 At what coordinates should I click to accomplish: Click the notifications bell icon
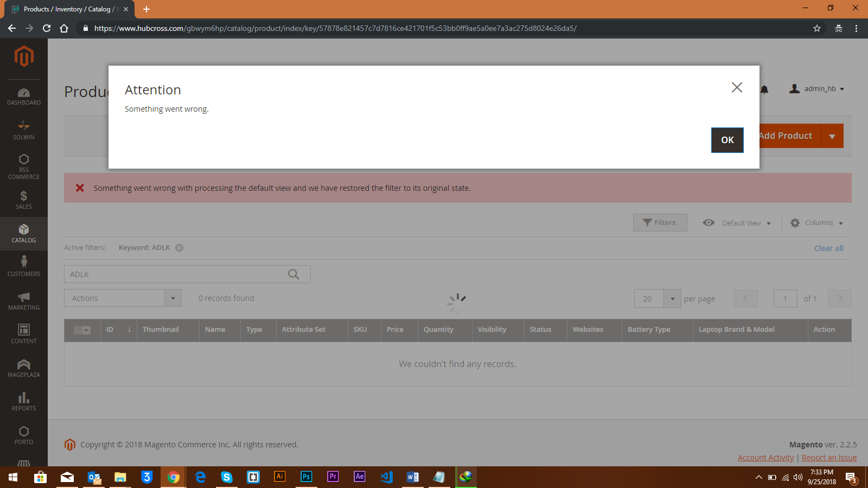coord(764,89)
